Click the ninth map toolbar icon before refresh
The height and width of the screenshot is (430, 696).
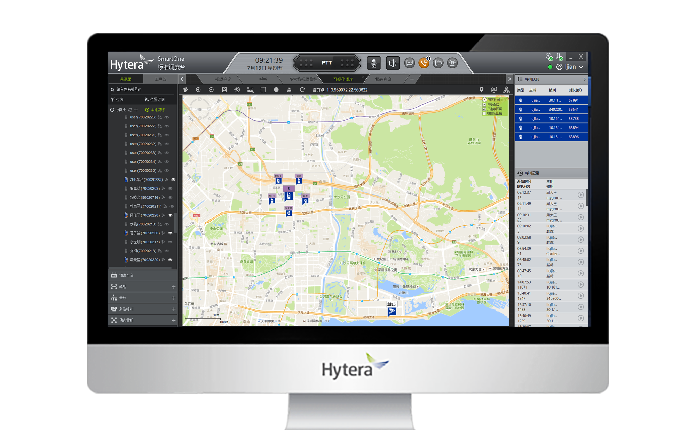point(289,90)
